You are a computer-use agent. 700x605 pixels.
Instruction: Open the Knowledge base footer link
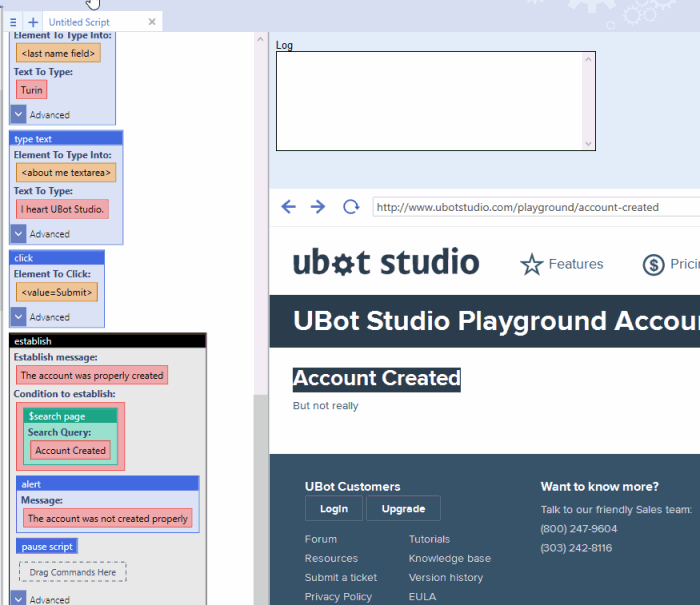point(450,558)
